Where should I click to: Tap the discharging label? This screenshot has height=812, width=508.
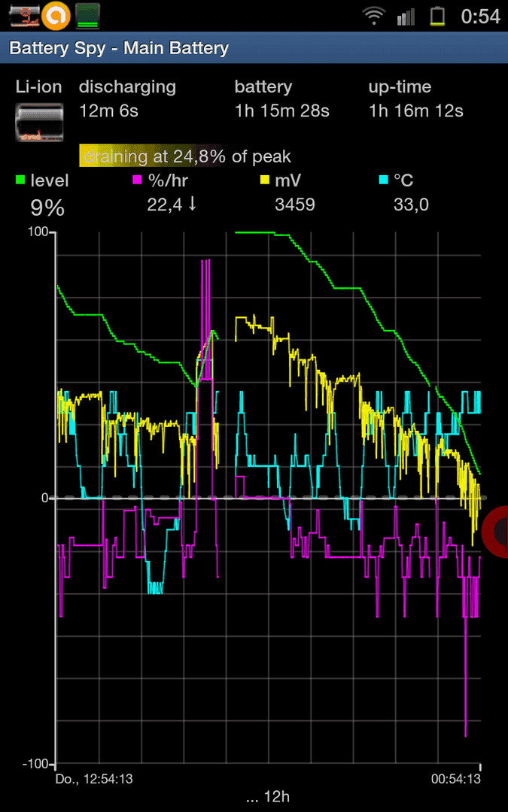(x=127, y=87)
